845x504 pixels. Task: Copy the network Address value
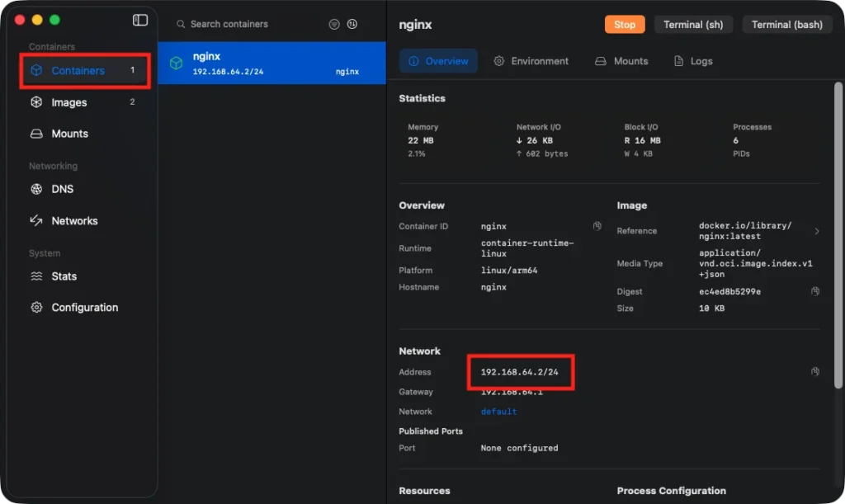815,371
